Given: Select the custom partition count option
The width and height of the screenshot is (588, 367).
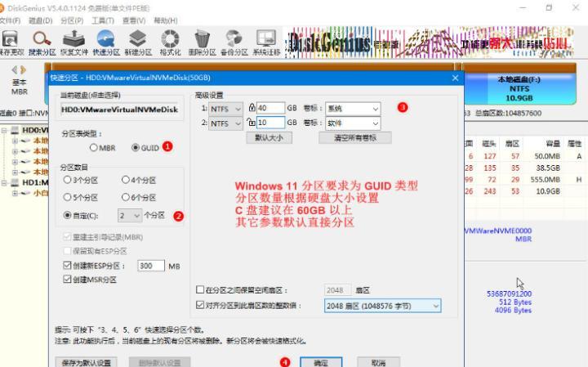Looking at the screenshot, I should [x=81, y=216].
